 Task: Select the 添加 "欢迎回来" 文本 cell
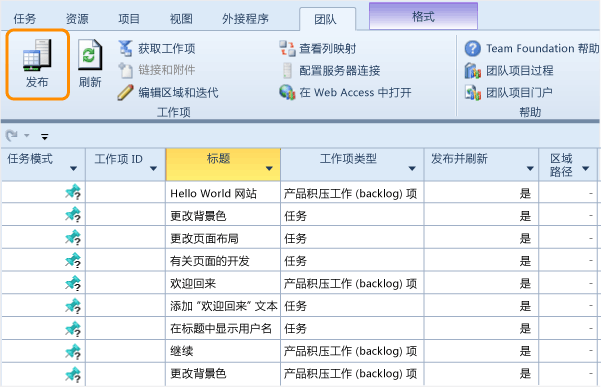[x=223, y=306]
